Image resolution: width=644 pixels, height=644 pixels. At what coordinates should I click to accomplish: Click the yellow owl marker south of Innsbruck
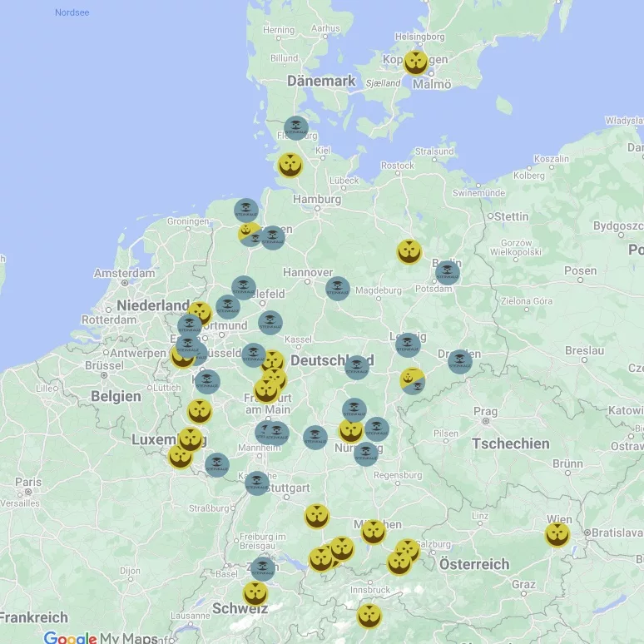[x=369, y=616]
